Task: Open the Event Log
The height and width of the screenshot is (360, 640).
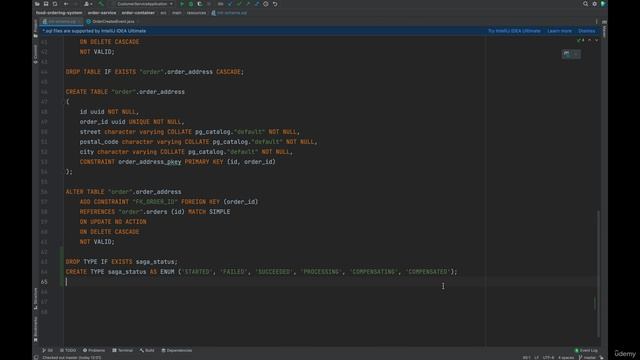Action: click(x=586, y=350)
